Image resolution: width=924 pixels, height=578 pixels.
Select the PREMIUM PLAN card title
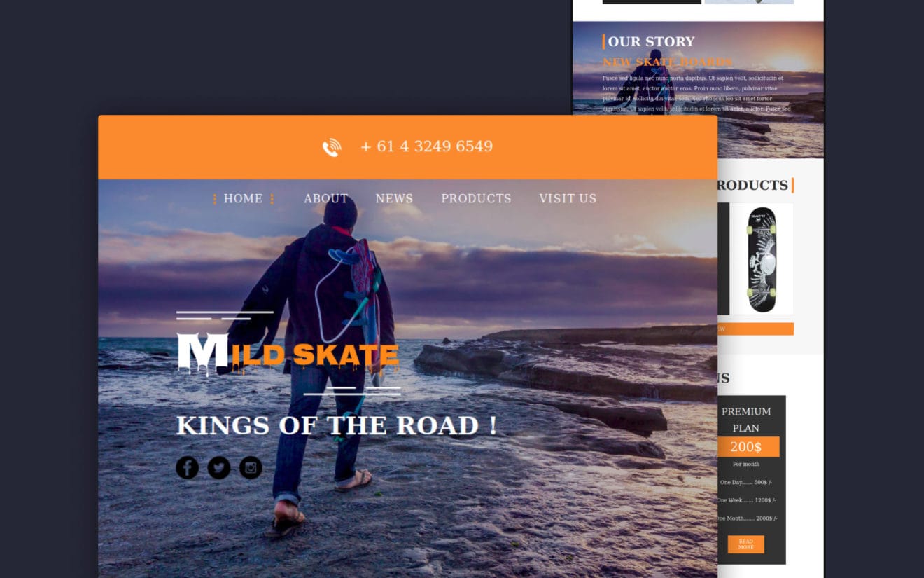pyautogui.click(x=746, y=420)
